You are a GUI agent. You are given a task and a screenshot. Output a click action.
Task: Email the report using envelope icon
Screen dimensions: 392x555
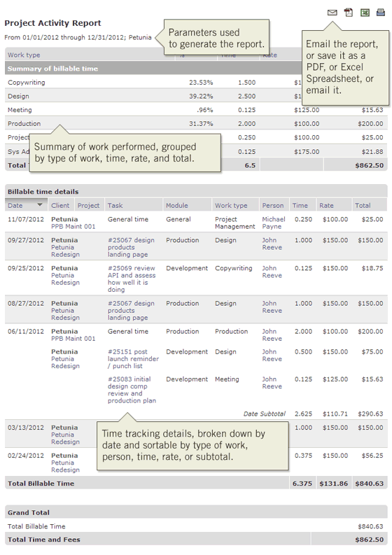coord(332,13)
